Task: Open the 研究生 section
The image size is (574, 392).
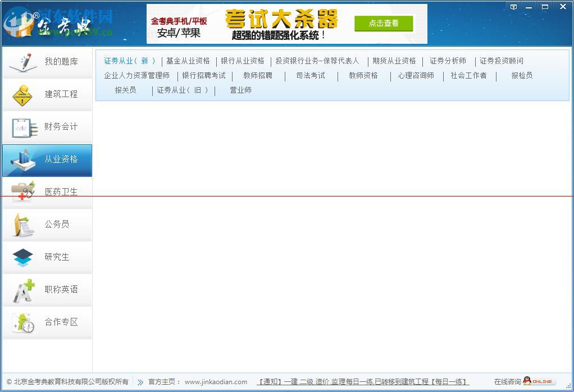Action: (x=47, y=257)
